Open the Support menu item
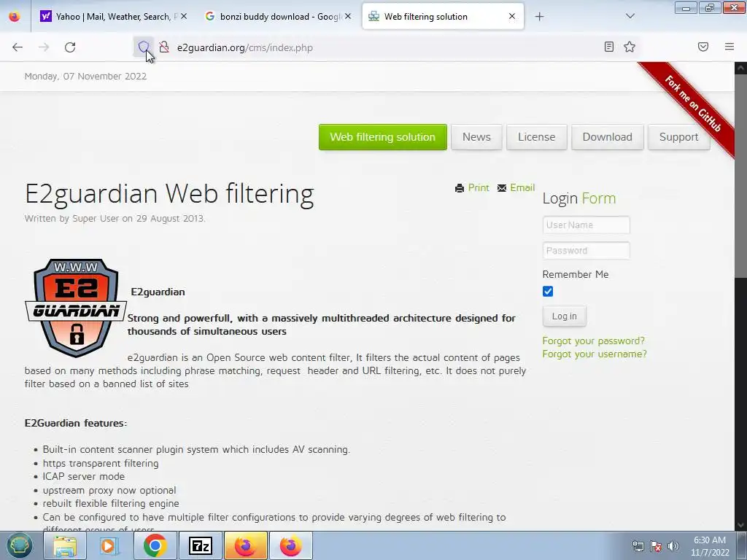747x560 pixels. [x=679, y=137]
